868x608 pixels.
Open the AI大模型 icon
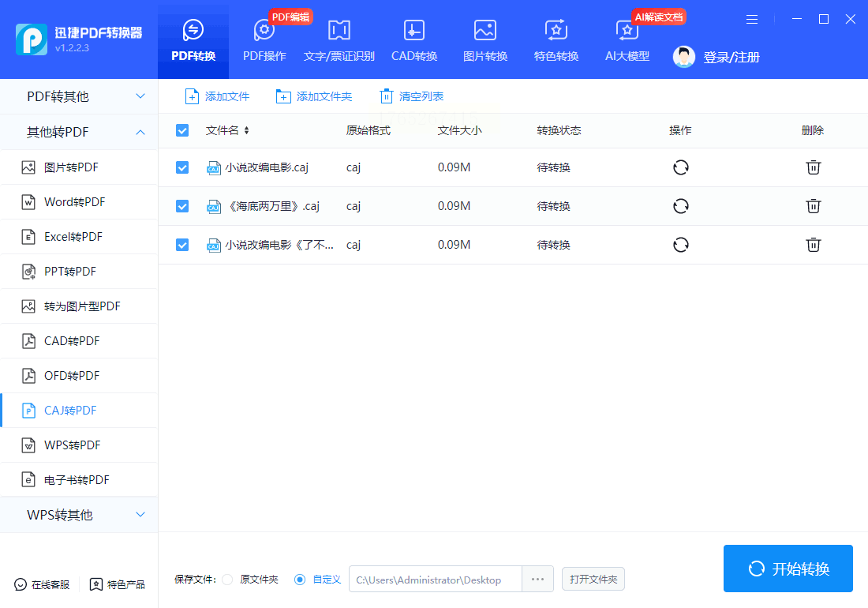click(x=627, y=32)
